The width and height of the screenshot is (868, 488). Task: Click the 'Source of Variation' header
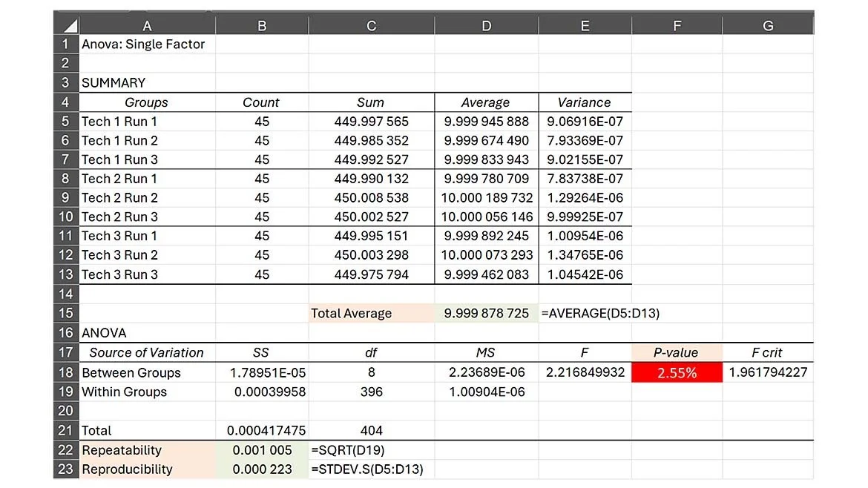[x=147, y=352]
